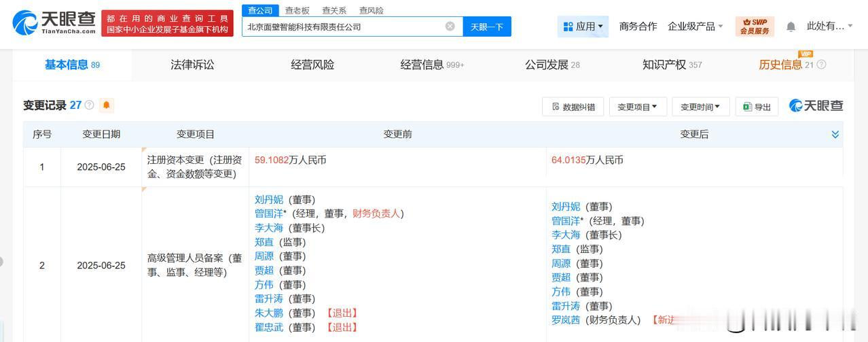Open the 经营信息 tab

coord(432,65)
